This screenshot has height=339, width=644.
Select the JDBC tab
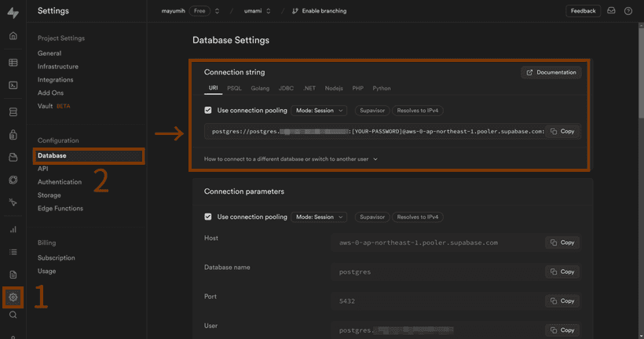(286, 88)
